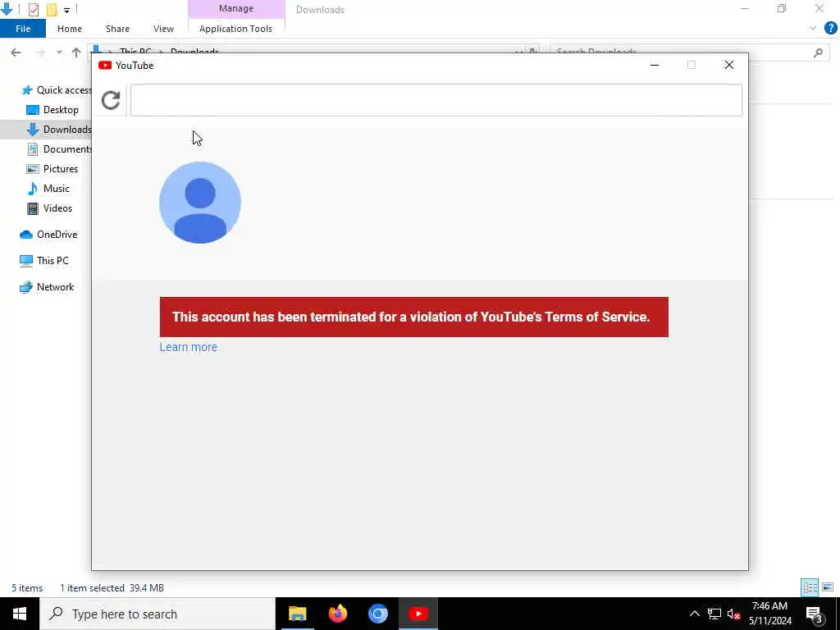This screenshot has height=630, width=840.
Task: Click Properties icon in quick access toolbar
Action: [33, 9]
